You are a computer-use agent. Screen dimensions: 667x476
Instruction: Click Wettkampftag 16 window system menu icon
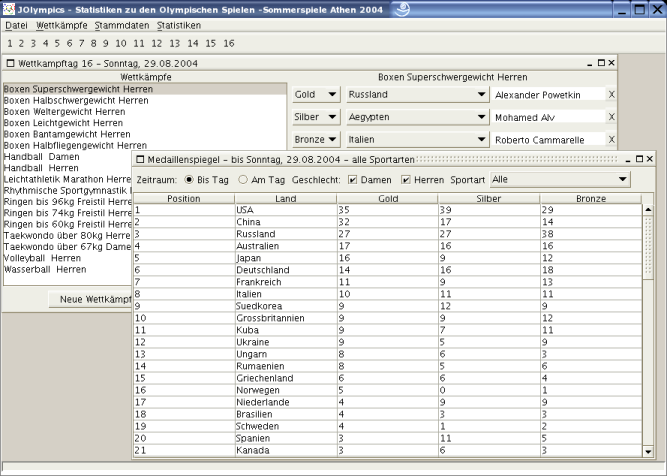point(11,63)
